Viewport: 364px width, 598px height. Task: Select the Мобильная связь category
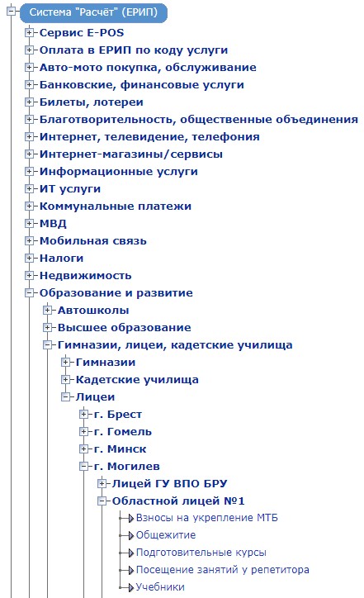tap(93, 241)
